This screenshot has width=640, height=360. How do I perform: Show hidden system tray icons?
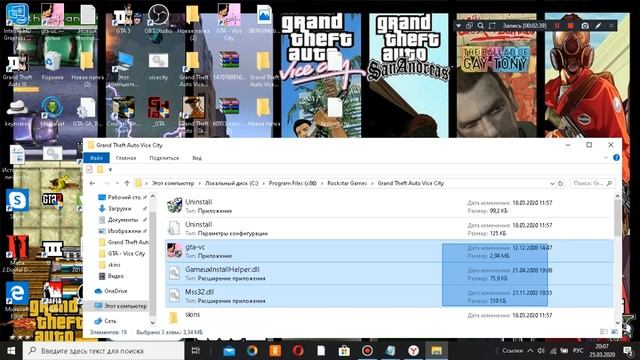(530, 351)
